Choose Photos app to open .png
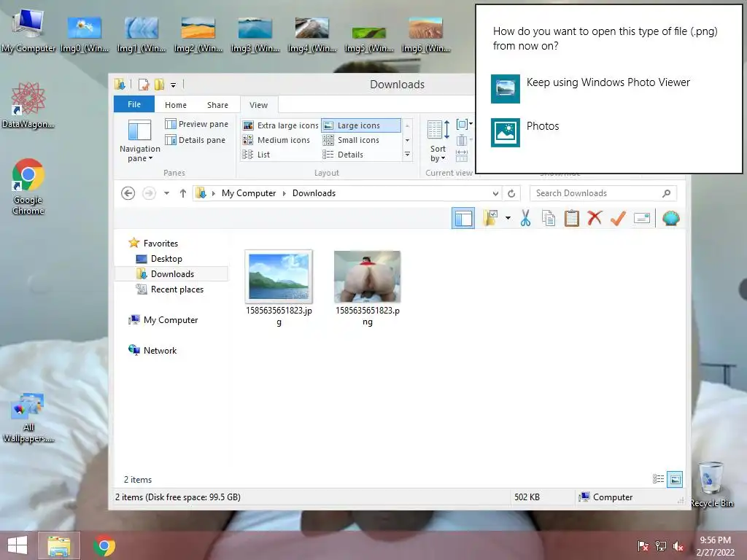This screenshot has height=560, width=747. 525,133
